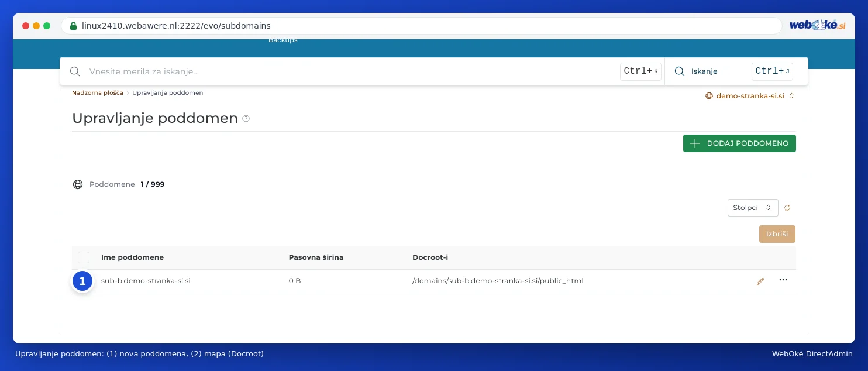Go to Nadzorna plošča breadcrumb link
The image size is (868, 371).
pos(98,93)
